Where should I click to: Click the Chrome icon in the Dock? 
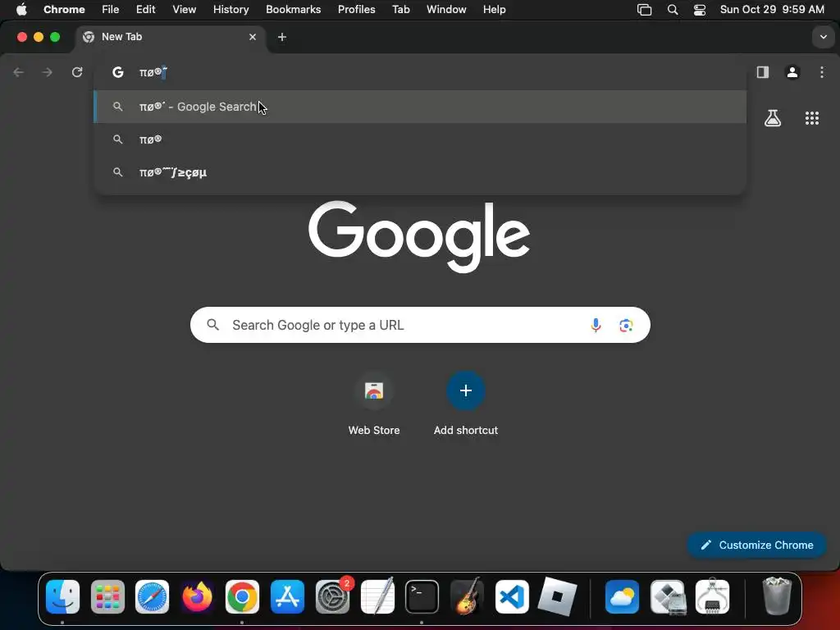tap(242, 597)
